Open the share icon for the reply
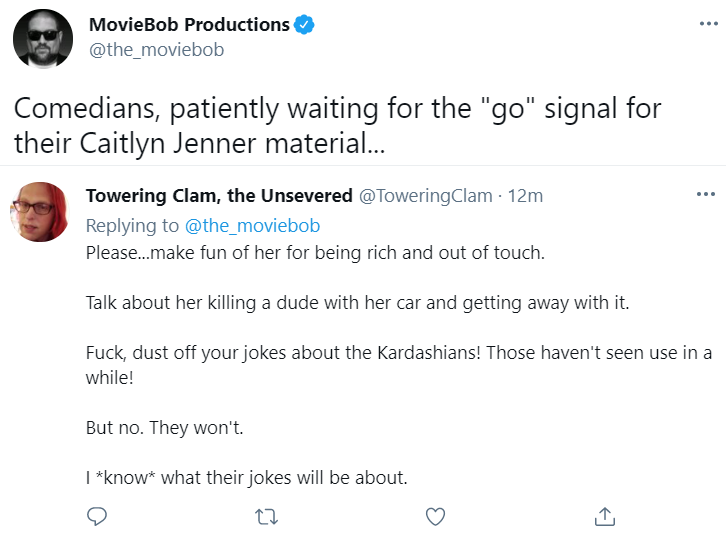The height and width of the screenshot is (537, 726). point(605,516)
